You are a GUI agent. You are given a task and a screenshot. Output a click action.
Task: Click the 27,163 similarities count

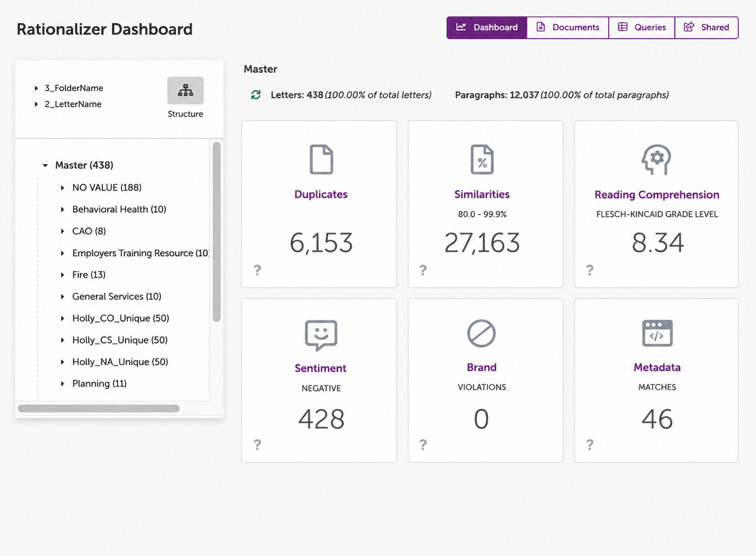[x=482, y=243]
